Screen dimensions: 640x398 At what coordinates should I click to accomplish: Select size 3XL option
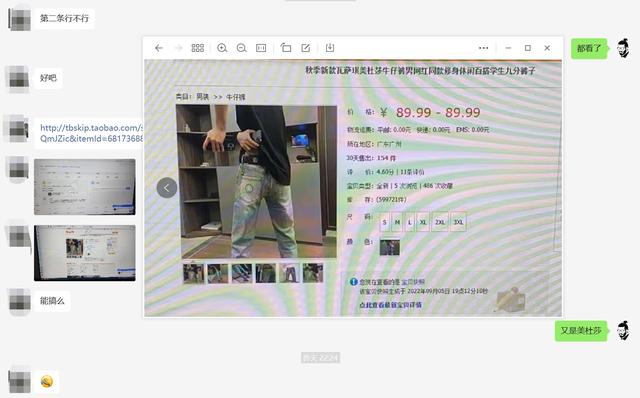(458, 222)
